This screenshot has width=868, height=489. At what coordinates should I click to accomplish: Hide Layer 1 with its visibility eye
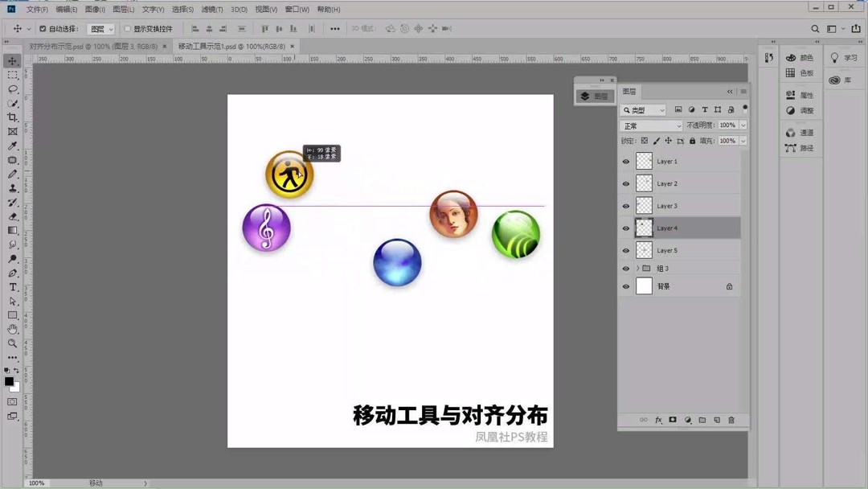click(x=625, y=161)
